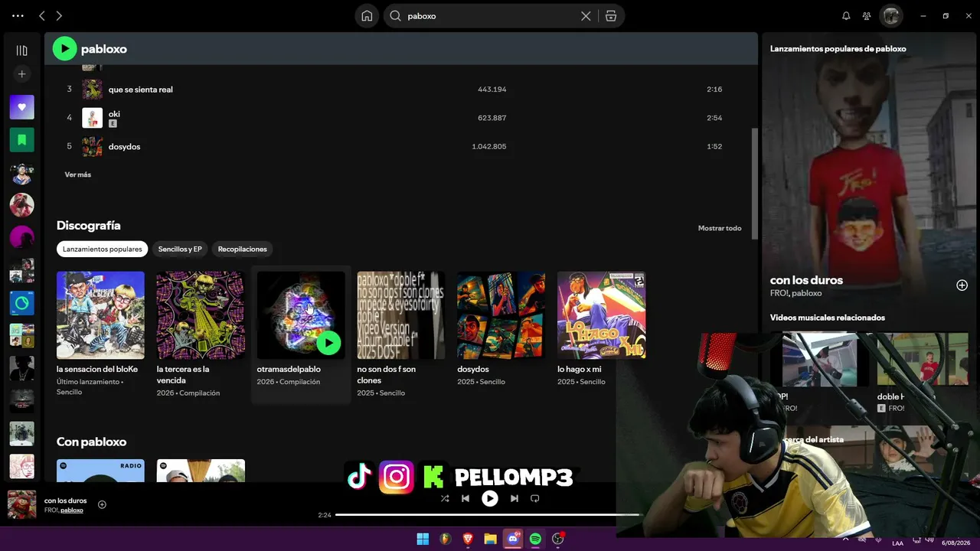This screenshot has height=551, width=980.
Task: Switch to the Sencillos y EP filter
Action: coord(180,249)
